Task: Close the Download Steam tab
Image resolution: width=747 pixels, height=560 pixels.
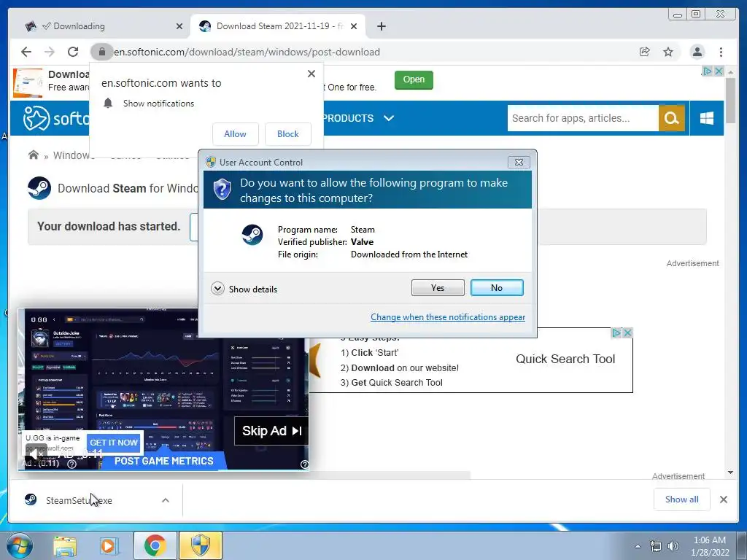Action: pos(354,26)
